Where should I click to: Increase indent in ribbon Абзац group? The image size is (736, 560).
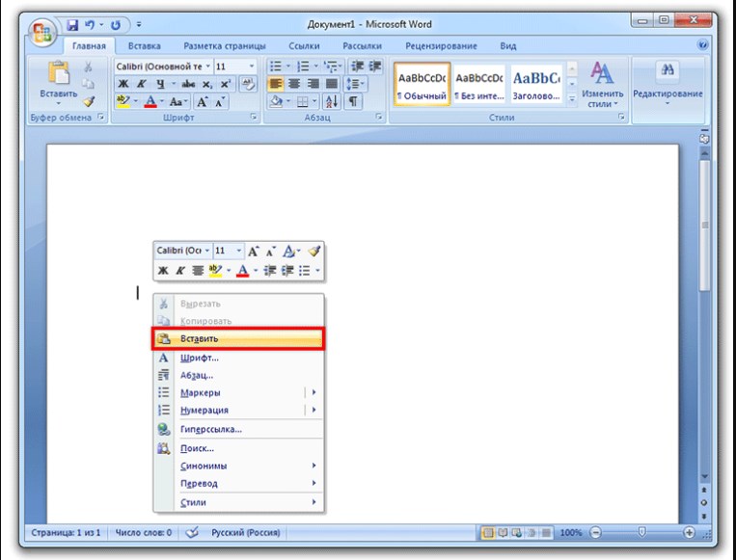pos(375,67)
